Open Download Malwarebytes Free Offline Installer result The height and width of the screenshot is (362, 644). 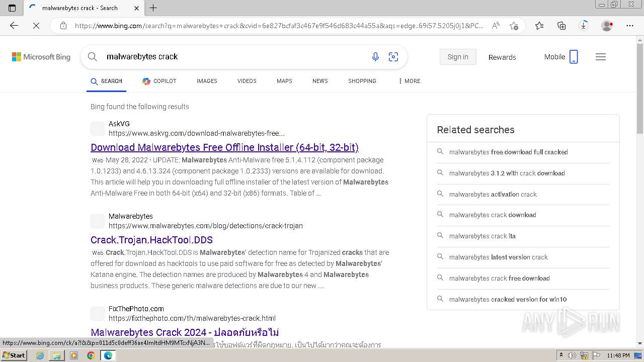pos(224,147)
